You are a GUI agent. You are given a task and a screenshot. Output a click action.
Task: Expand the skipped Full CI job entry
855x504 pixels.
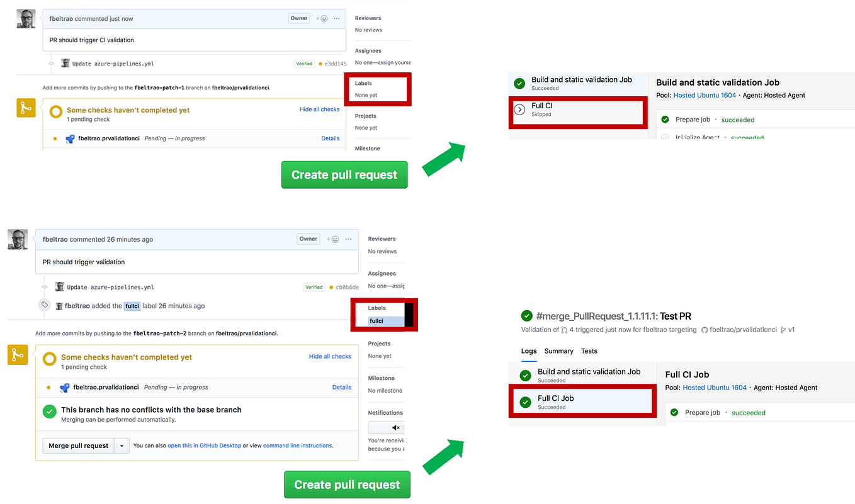point(519,109)
